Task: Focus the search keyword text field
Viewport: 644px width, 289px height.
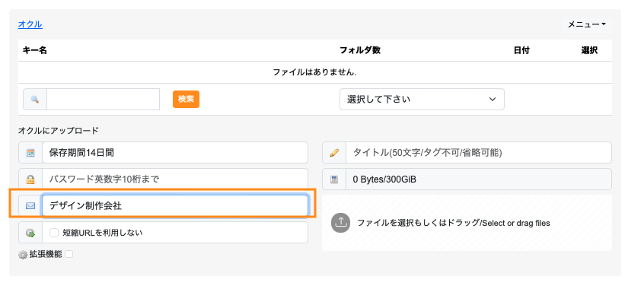Action: pyautogui.click(x=103, y=100)
